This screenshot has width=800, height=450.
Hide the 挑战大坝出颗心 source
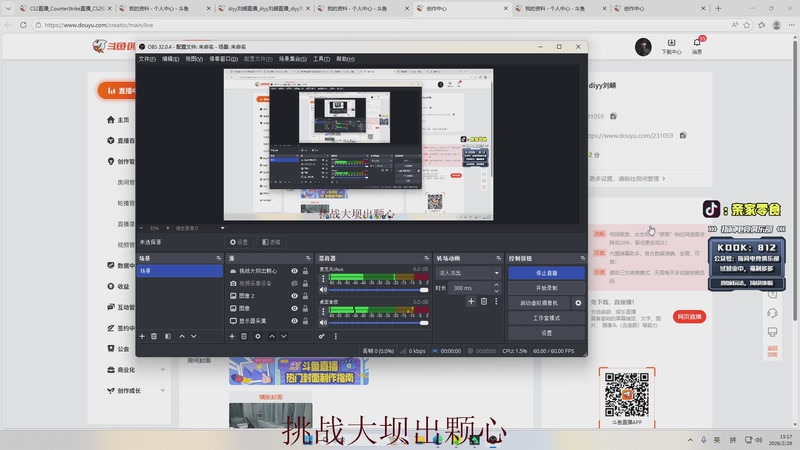[294, 271]
